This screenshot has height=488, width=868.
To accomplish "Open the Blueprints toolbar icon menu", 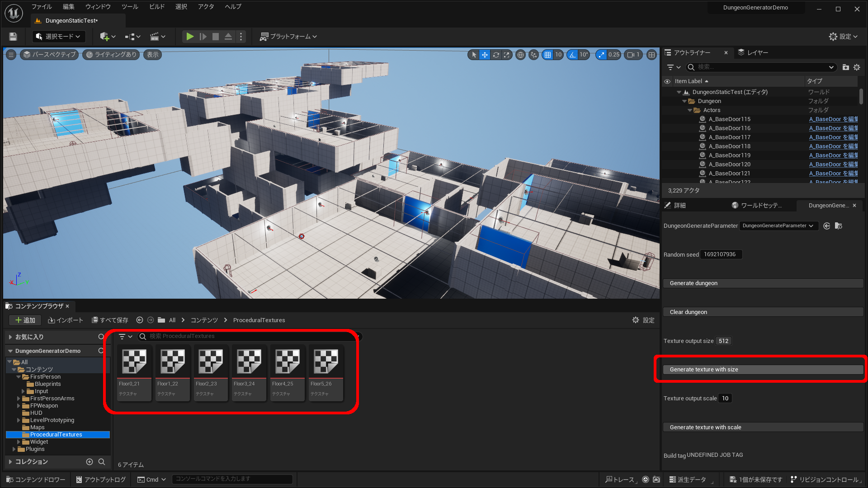I will coord(133,37).
